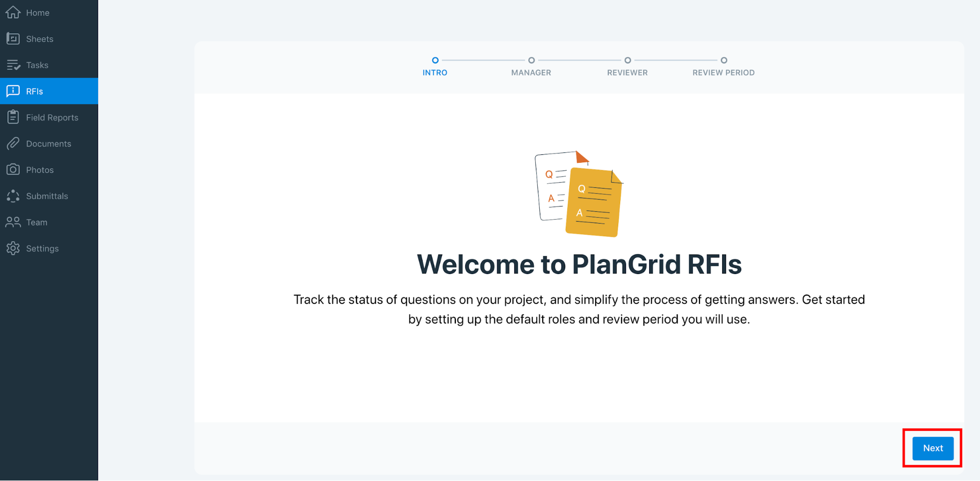Open the Documents label
The height and width of the screenshot is (481, 980).
(49, 144)
